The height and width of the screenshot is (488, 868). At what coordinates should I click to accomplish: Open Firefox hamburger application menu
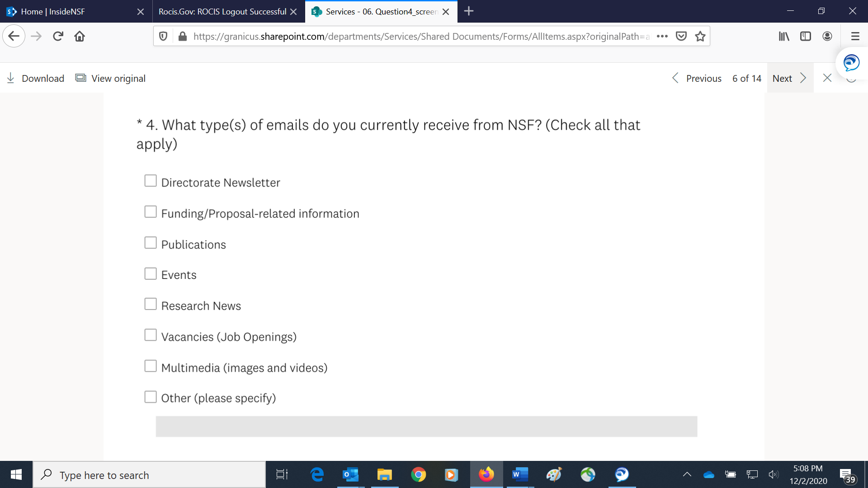tap(855, 36)
